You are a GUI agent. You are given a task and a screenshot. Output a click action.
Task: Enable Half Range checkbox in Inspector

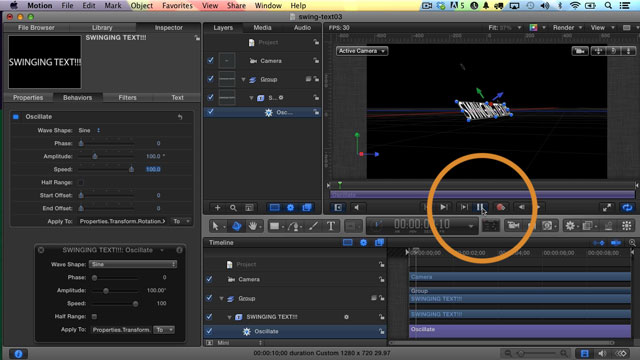(x=81, y=182)
